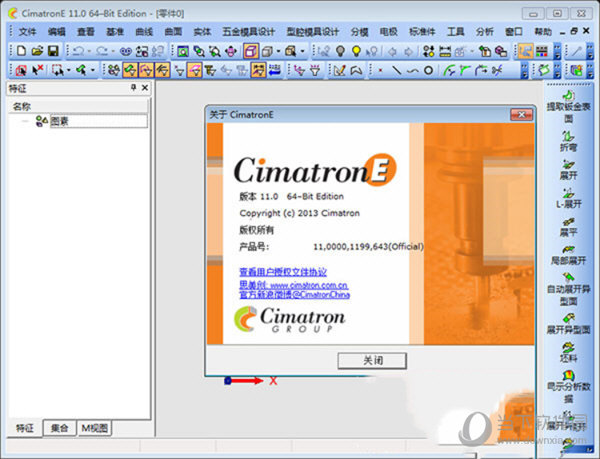600x459 pixels.
Task: Toggle the highlighted orange UCS toolbar button
Action: [526, 51]
